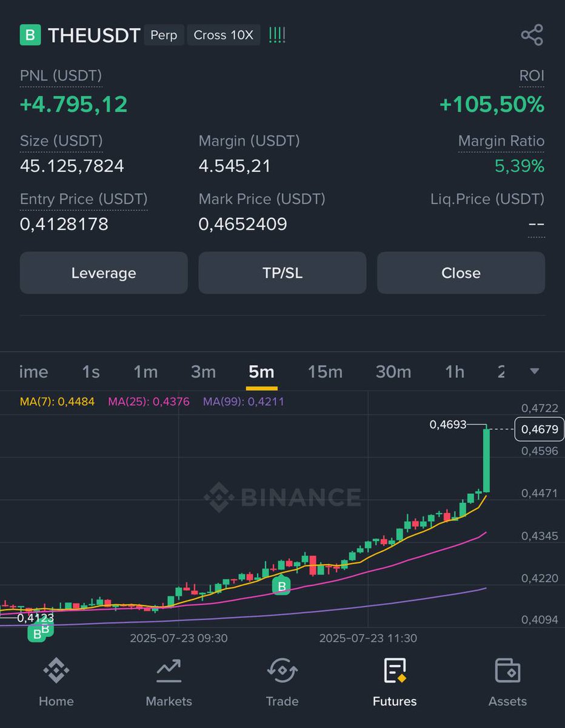Image resolution: width=565 pixels, height=728 pixels.
Task: Tap the THEUSDT symbol name
Action: (x=94, y=35)
